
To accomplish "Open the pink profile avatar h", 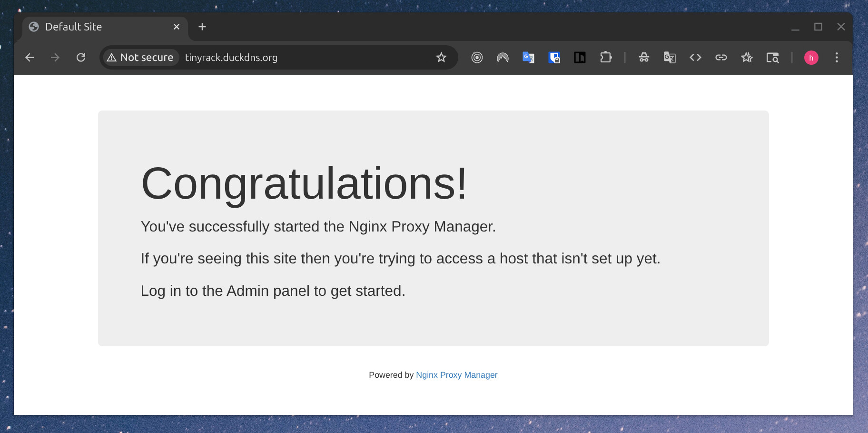I will point(811,58).
